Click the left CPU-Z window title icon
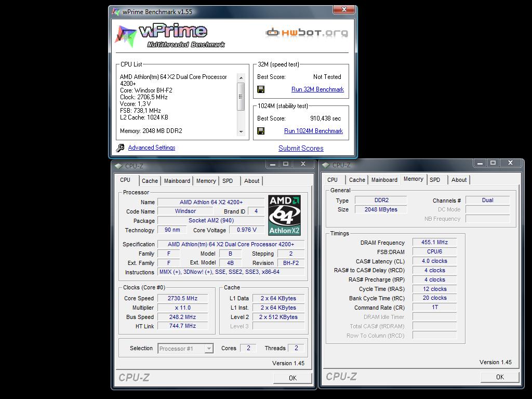Screen dimensions: 532x399 click(118, 166)
